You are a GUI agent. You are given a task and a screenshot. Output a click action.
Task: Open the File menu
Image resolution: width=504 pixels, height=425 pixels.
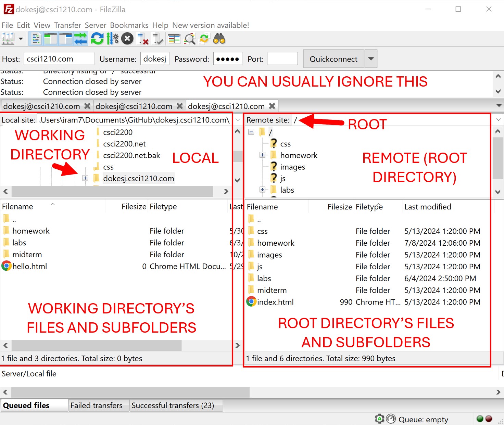pyautogui.click(x=7, y=25)
